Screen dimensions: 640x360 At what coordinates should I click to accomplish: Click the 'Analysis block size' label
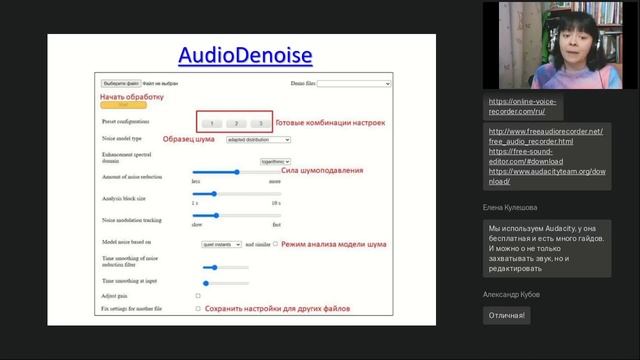124,199
